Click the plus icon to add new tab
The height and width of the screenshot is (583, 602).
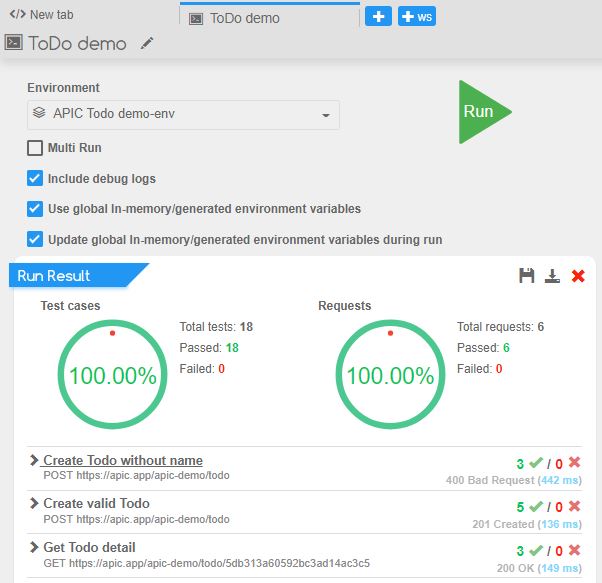point(378,17)
